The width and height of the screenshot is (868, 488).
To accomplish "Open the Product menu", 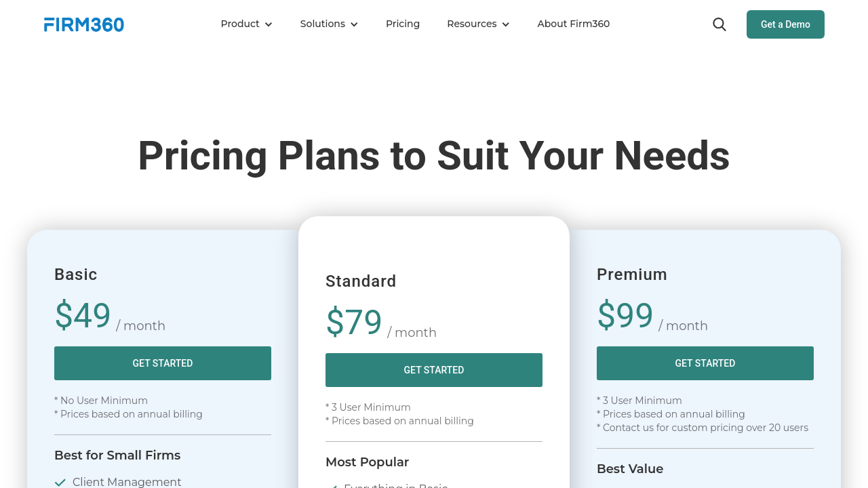I will [240, 24].
